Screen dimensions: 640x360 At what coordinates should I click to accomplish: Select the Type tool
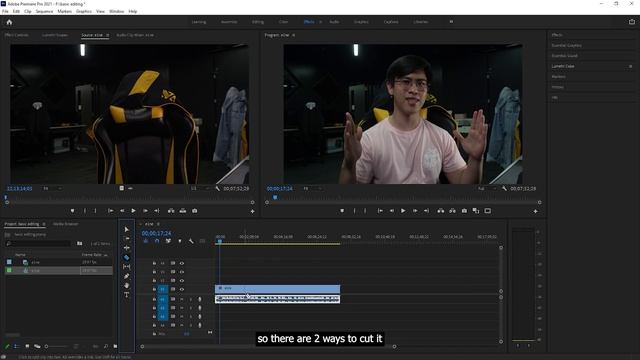pyautogui.click(x=127, y=295)
